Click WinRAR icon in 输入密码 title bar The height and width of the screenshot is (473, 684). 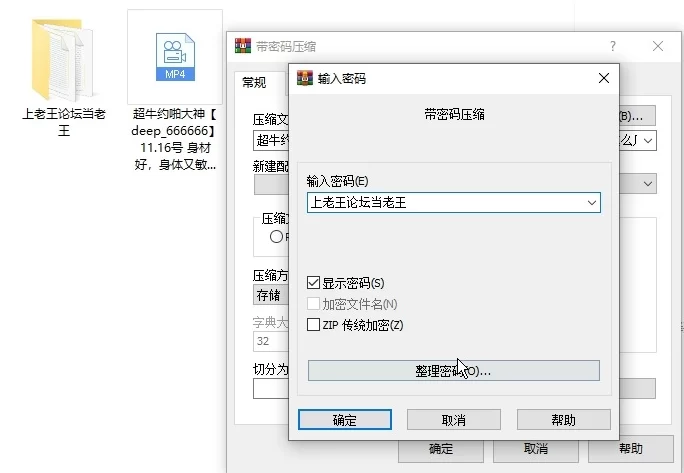pos(305,79)
